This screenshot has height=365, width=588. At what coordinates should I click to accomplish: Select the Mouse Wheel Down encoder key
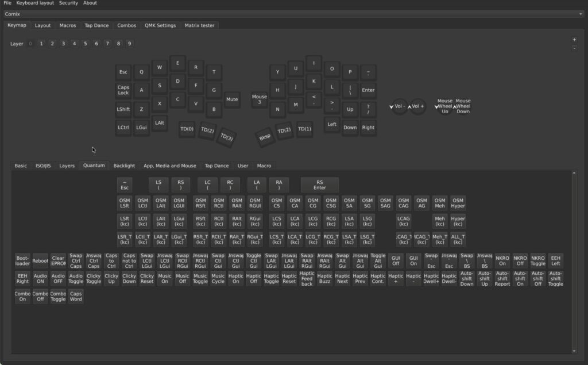coord(463,106)
